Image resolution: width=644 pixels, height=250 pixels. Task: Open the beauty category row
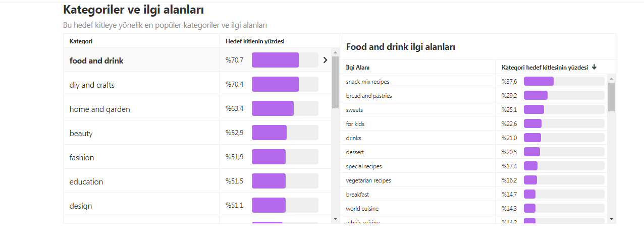pos(197,133)
